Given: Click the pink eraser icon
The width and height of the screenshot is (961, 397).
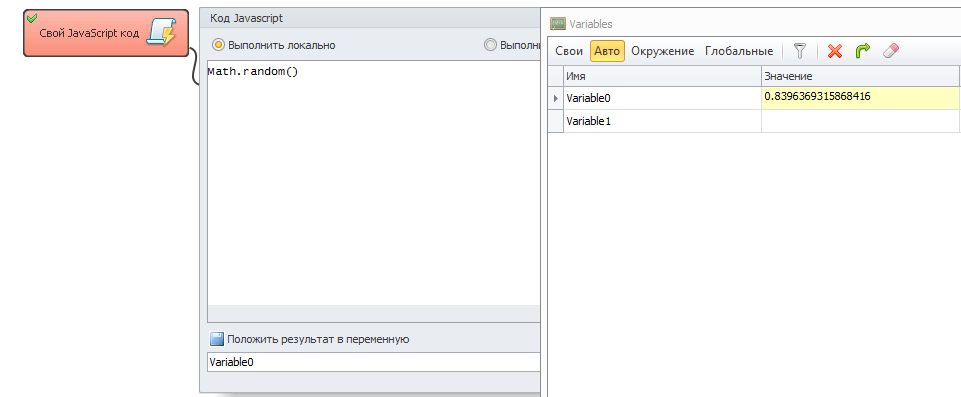Looking at the screenshot, I should coord(891,51).
